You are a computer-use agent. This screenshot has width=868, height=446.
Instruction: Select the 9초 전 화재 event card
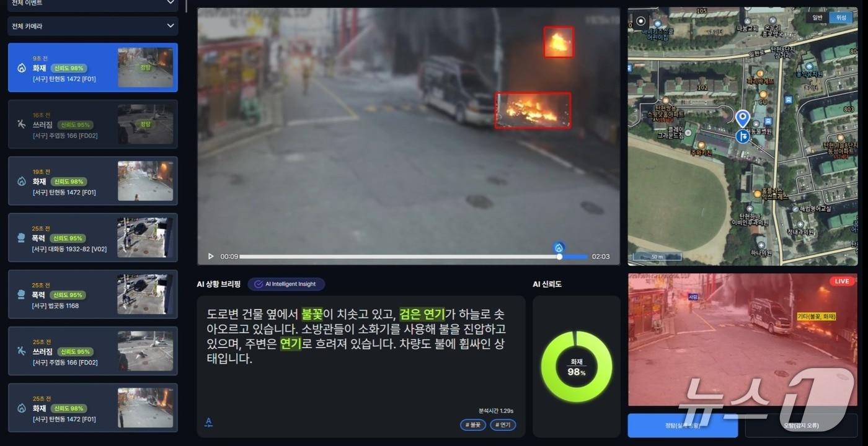(x=93, y=68)
